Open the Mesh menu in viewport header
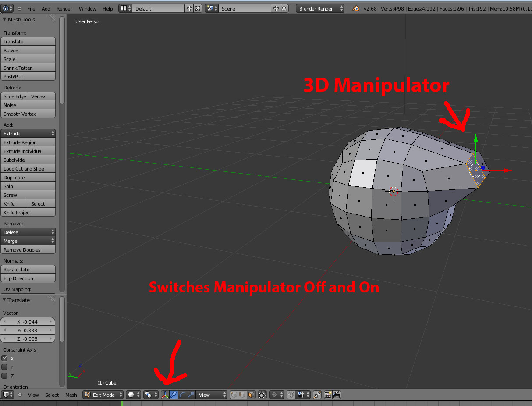Screen dimensions: 532x406 pos(71,395)
